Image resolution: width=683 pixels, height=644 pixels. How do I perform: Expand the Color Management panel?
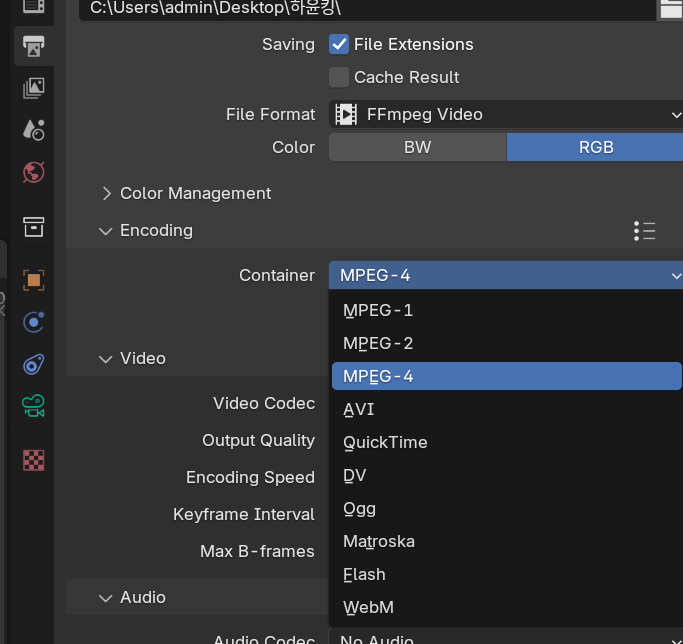coord(107,193)
